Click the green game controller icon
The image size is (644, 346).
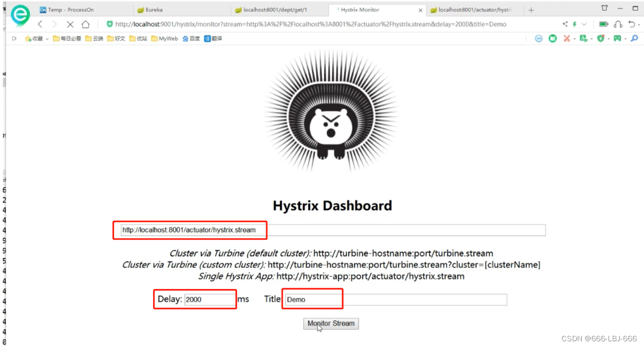click(617, 39)
